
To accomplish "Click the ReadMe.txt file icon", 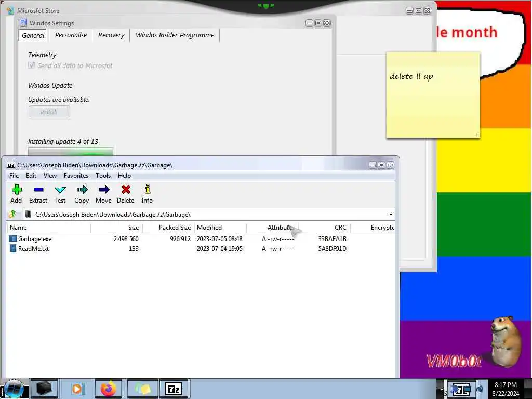I will coord(12,248).
